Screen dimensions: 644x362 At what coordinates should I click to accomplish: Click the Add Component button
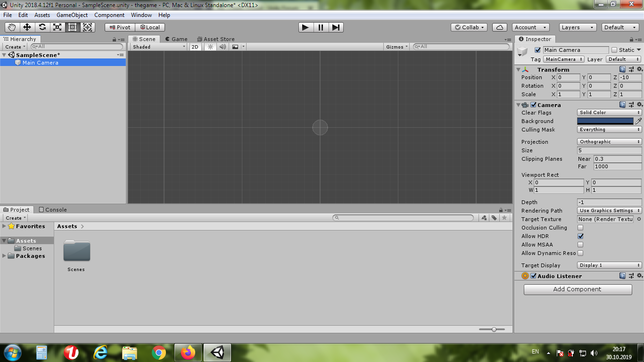coord(578,289)
